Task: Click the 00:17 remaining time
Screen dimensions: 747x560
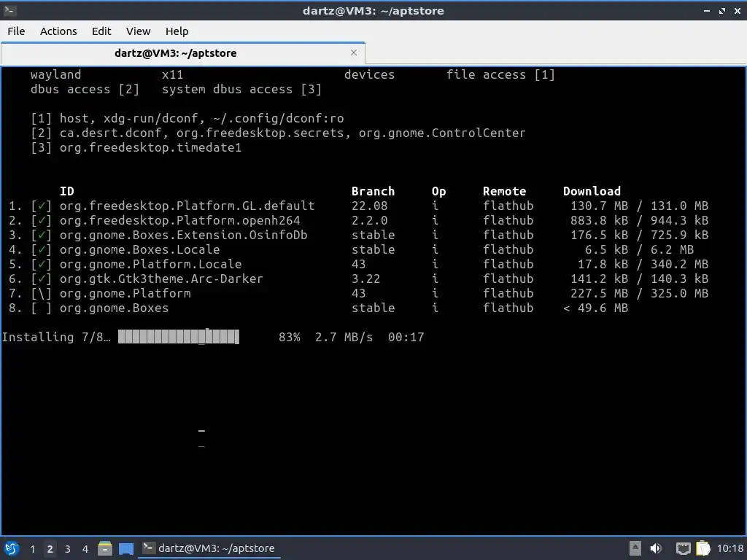Action: pyautogui.click(x=406, y=337)
